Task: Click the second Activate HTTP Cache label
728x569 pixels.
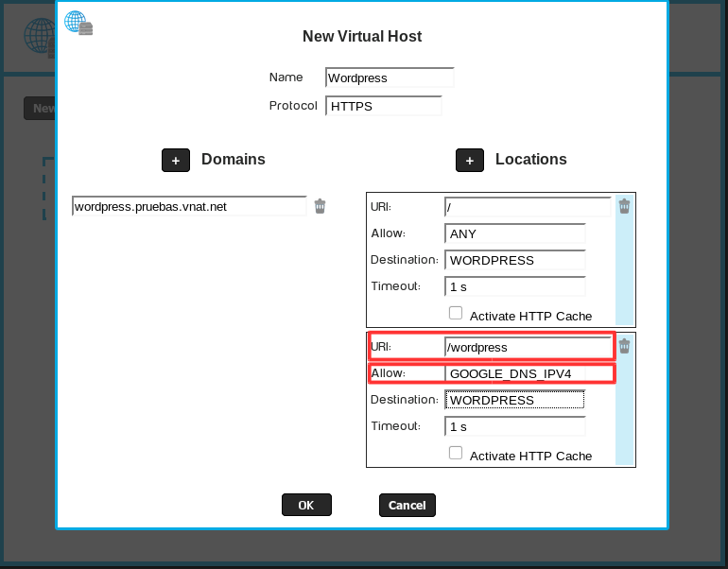Action: point(530,457)
